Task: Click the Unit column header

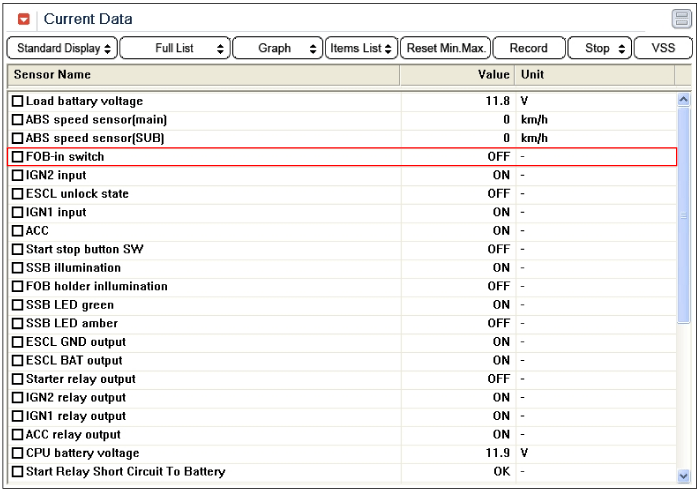Action: [595, 75]
